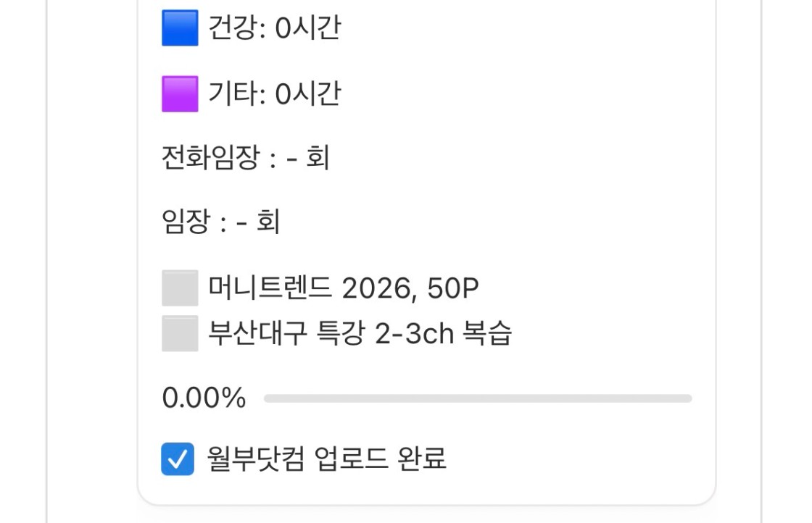Click the 부산대구 특강 2-3ch 복습 text
The width and height of the screenshot is (812, 523).
point(360,333)
